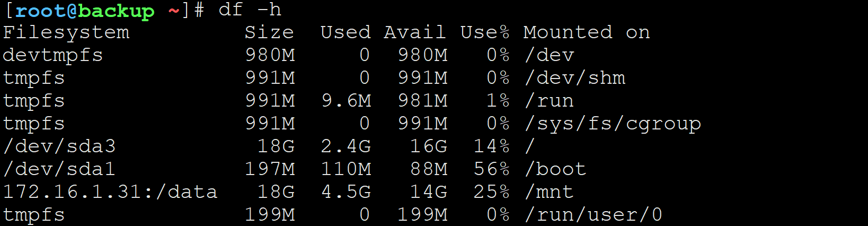
Task: Click the Use% column header
Action: [485, 32]
